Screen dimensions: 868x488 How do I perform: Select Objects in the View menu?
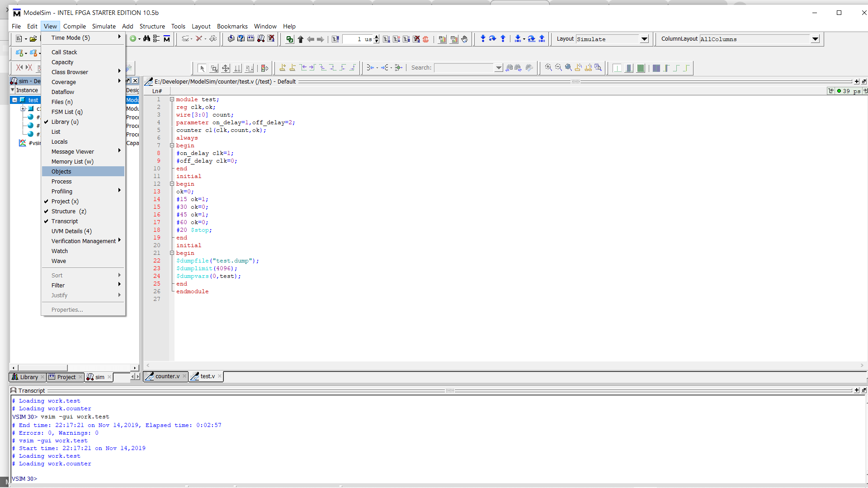click(61, 171)
